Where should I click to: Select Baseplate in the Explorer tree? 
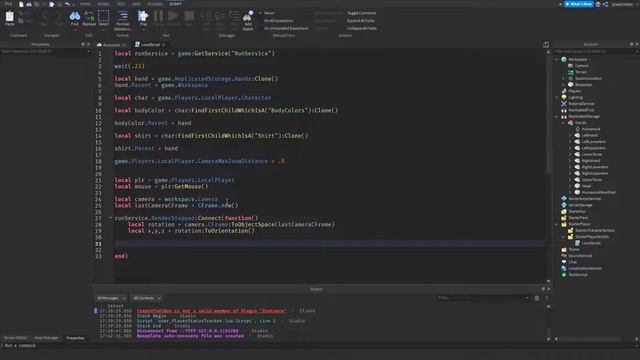tap(580, 84)
